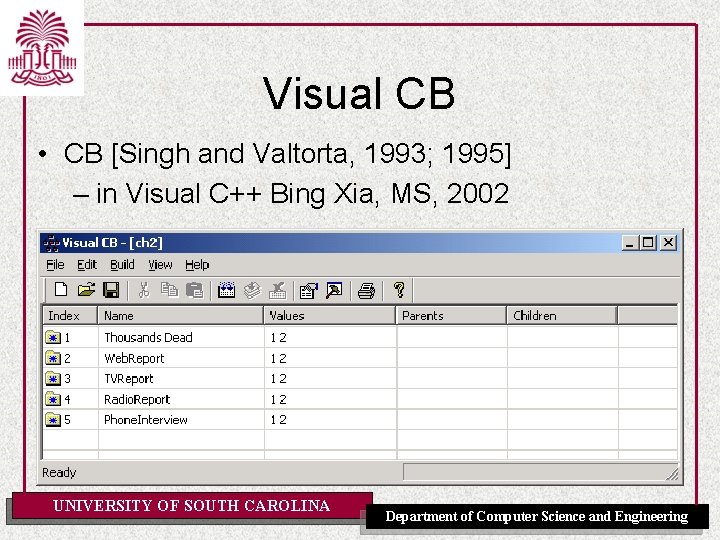Click the Save floppy disk icon
720x540 pixels.
(x=111, y=290)
